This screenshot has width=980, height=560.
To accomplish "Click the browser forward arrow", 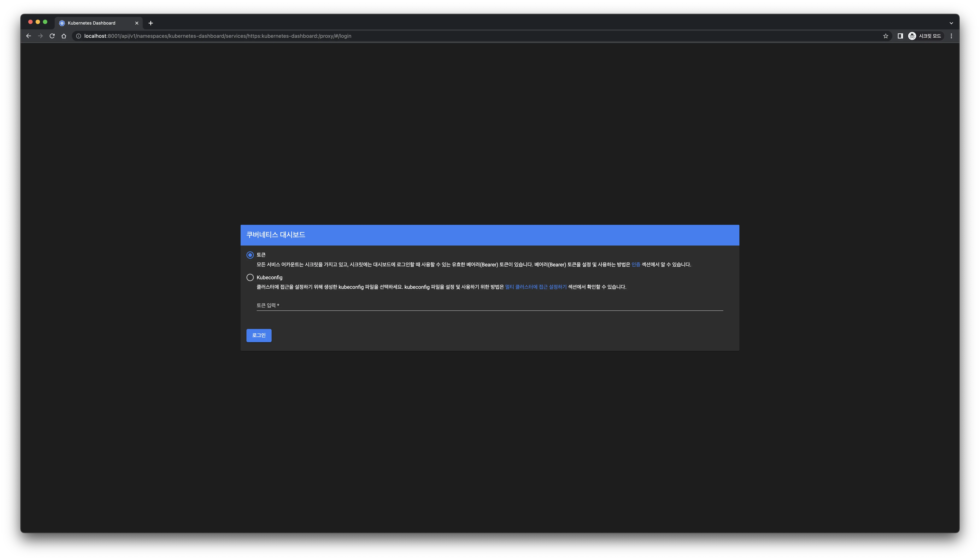I will click(40, 36).
